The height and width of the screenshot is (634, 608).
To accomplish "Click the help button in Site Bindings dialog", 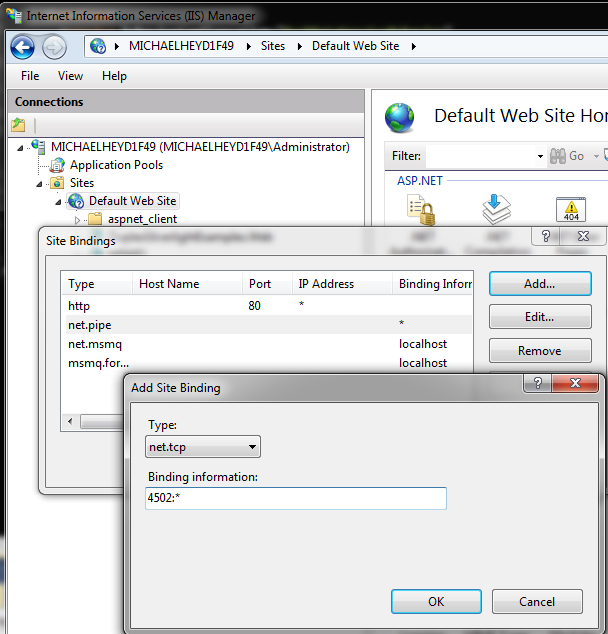I will point(545,236).
